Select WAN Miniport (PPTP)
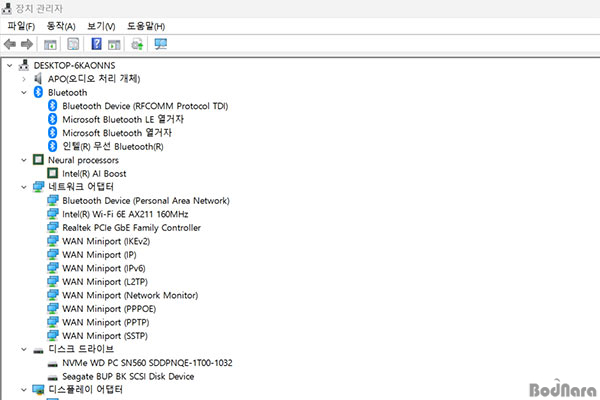 point(106,322)
